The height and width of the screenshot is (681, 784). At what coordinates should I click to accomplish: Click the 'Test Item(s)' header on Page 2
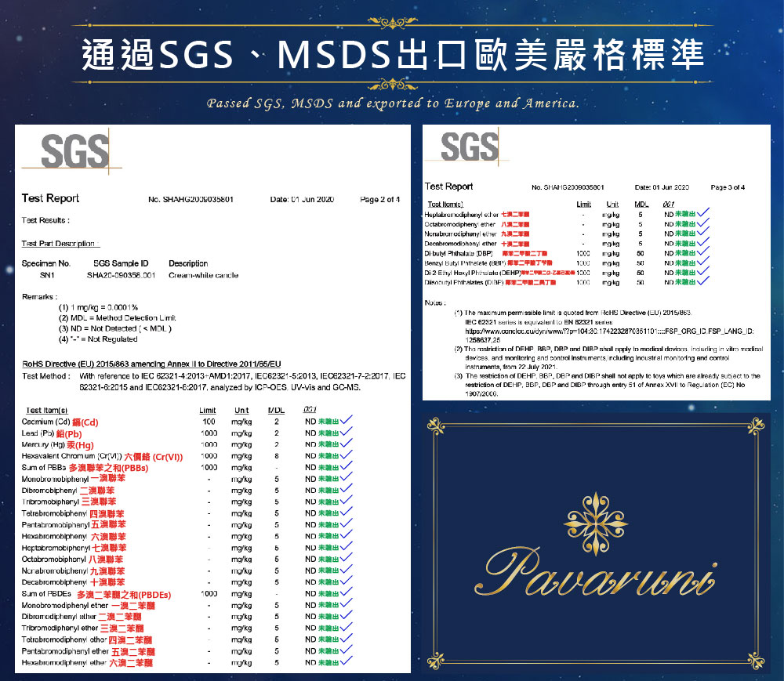(46, 410)
